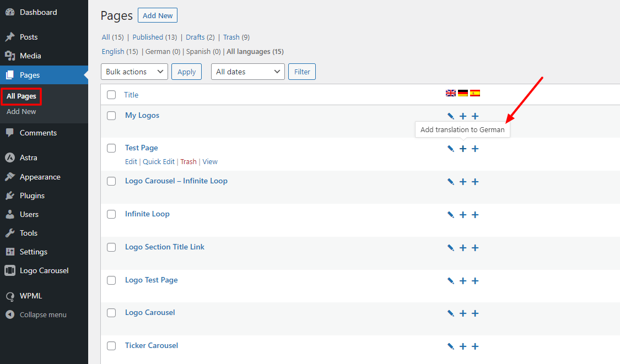Tick the checkbox beside My Logos

point(111,116)
